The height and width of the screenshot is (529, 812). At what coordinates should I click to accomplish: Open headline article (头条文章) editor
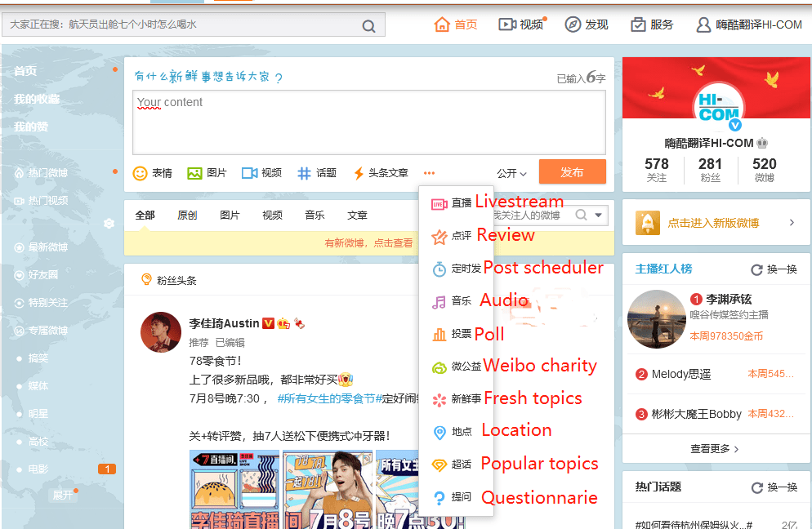tap(380, 173)
